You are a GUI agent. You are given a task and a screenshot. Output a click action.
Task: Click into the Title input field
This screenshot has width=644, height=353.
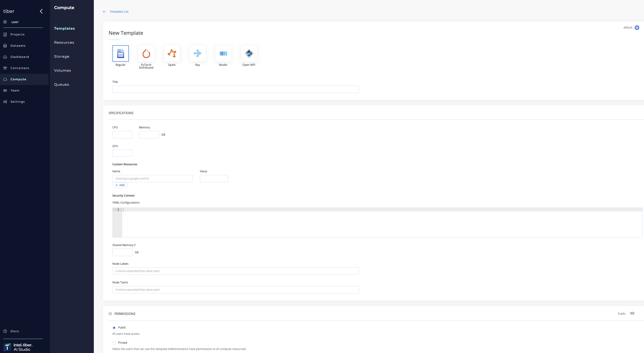click(x=235, y=89)
